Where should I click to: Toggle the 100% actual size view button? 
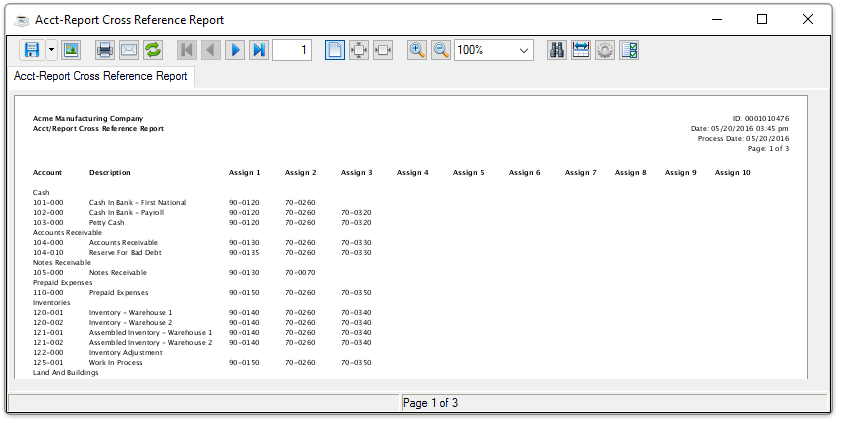coord(383,50)
